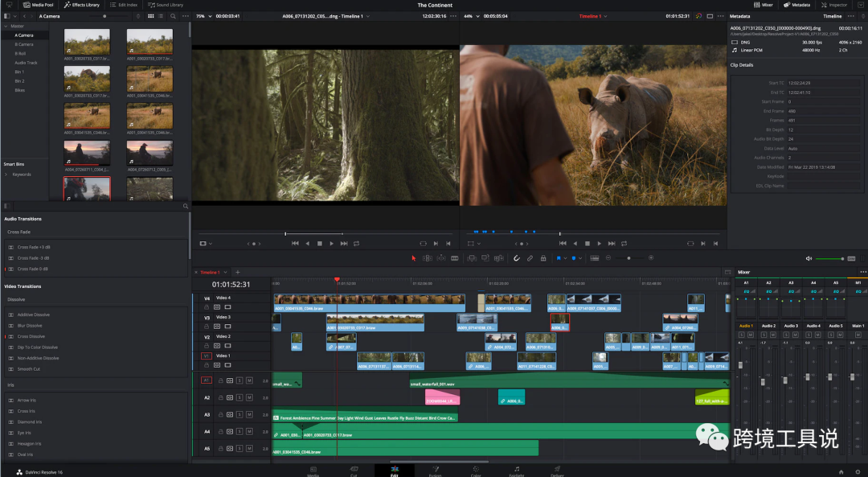Click the position lock padlock icon in toolbar
The height and width of the screenshot is (477, 868).
coord(543,258)
